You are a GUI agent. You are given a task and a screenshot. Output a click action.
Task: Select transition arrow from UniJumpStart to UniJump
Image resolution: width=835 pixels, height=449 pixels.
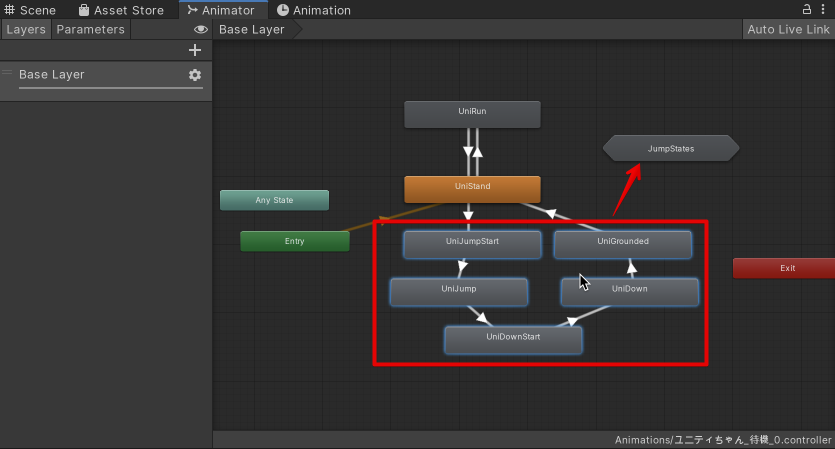coord(462,265)
